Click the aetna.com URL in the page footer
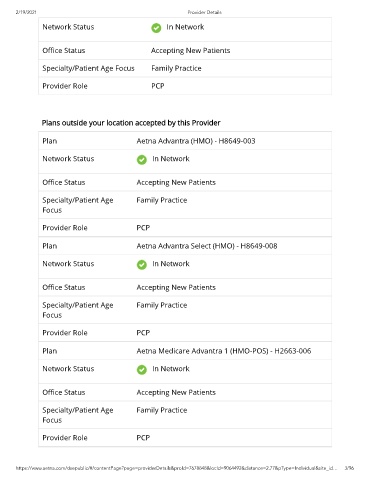 coord(176,468)
